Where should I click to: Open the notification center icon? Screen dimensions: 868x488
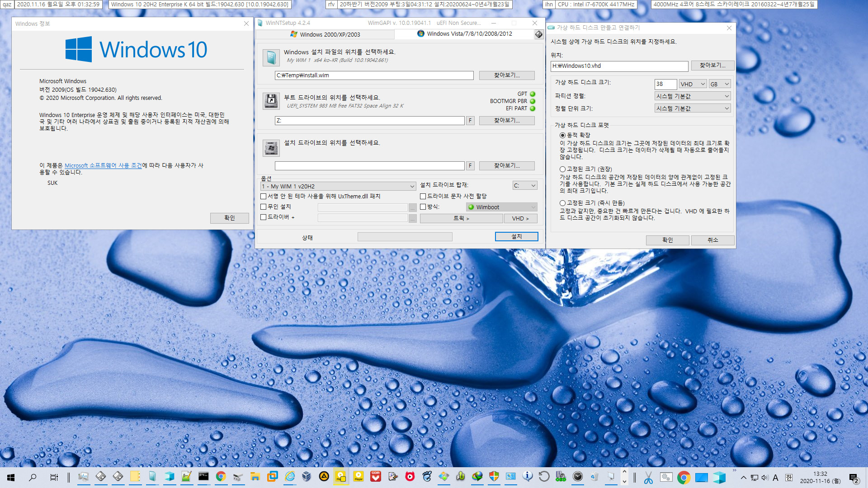[854, 478]
